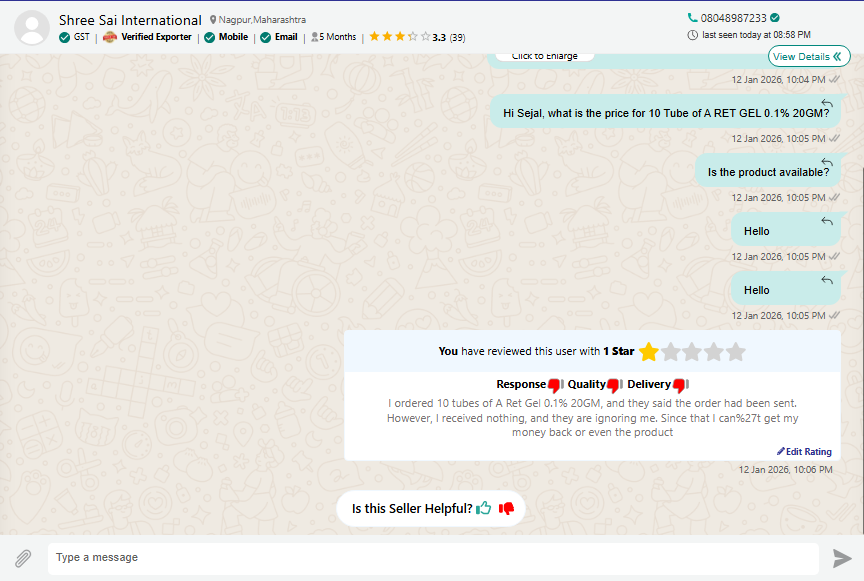Click the seller profile avatar icon
Screen dimensions: 864x581
pyautogui.click(x=32, y=28)
